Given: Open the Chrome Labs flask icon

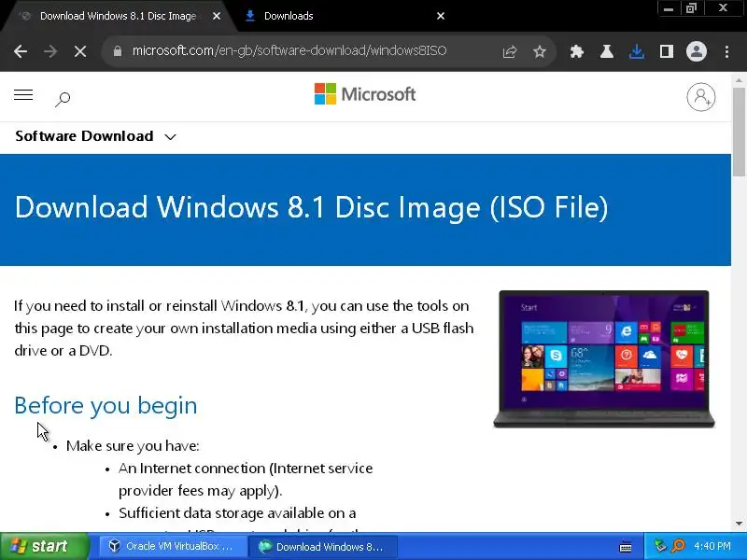Looking at the screenshot, I should coord(606,51).
